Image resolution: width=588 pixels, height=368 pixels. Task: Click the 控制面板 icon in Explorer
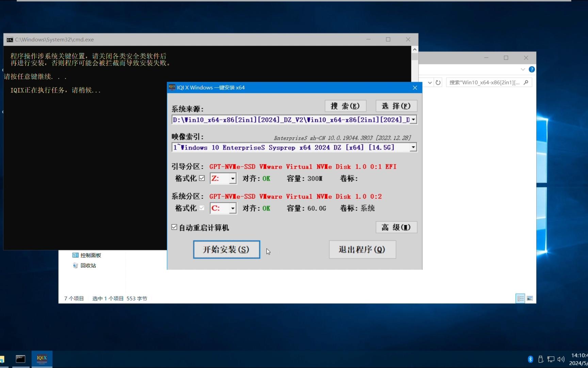tap(76, 255)
